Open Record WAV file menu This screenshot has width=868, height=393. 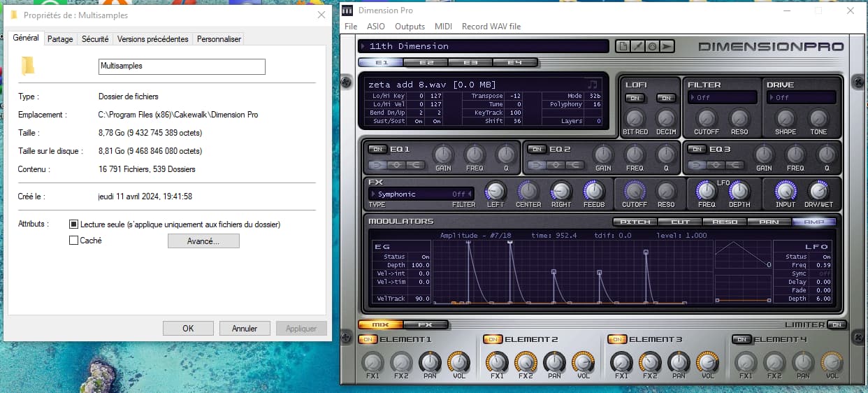pyautogui.click(x=491, y=27)
